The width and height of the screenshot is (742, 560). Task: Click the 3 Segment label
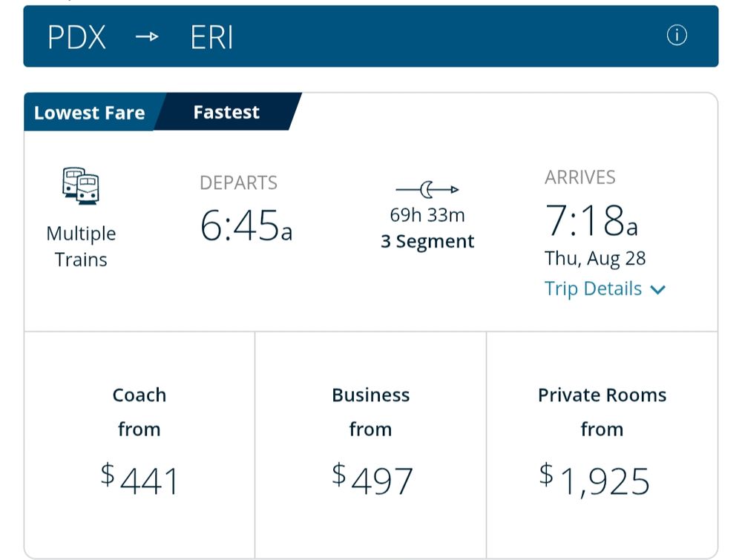pos(427,242)
